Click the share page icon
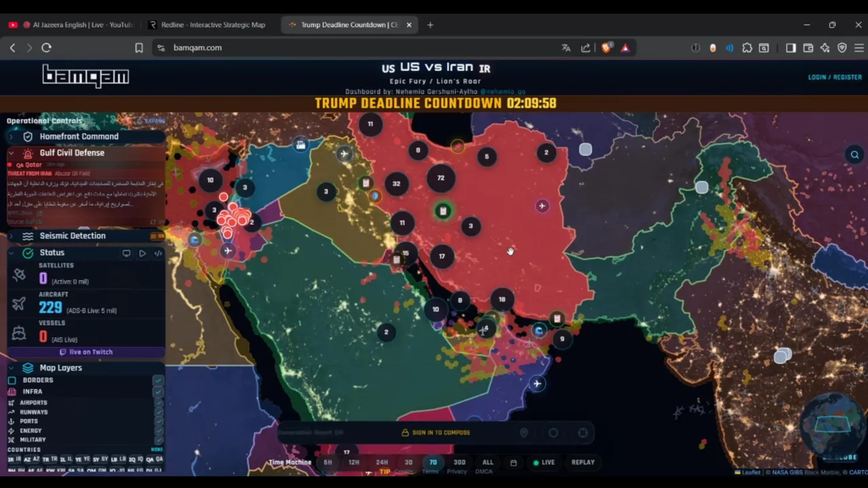Screen dimensions: 868x488 coord(586,47)
